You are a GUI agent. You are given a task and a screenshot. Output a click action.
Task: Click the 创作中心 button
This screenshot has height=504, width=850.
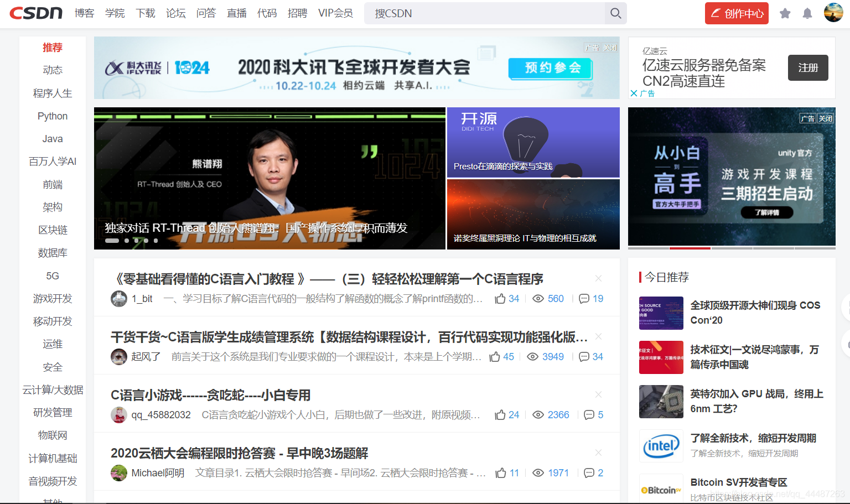(737, 13)
